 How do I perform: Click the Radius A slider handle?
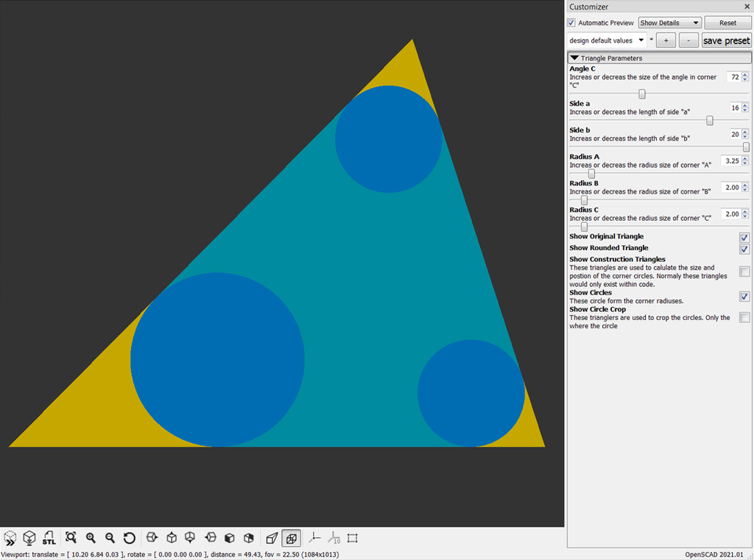[591, 173]
